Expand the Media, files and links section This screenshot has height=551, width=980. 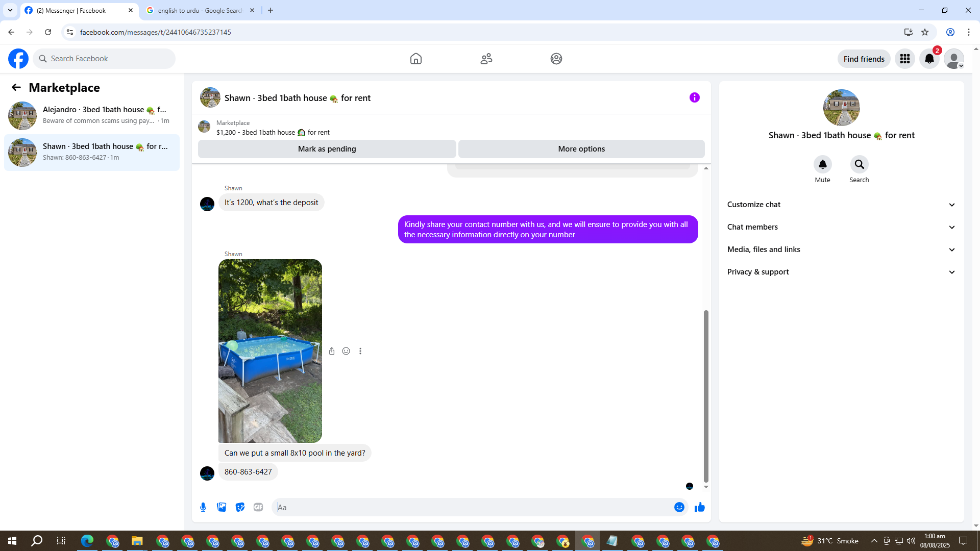841,249
